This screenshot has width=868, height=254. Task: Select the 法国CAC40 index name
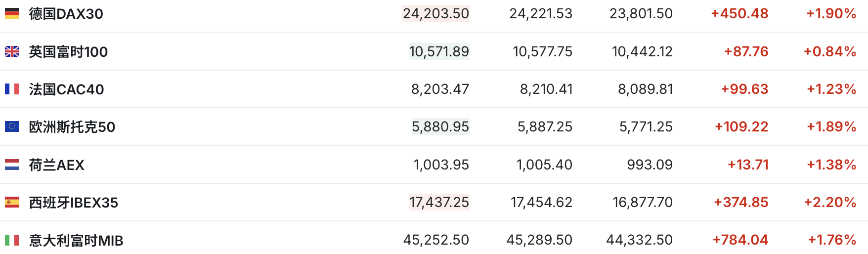[66, 89]
